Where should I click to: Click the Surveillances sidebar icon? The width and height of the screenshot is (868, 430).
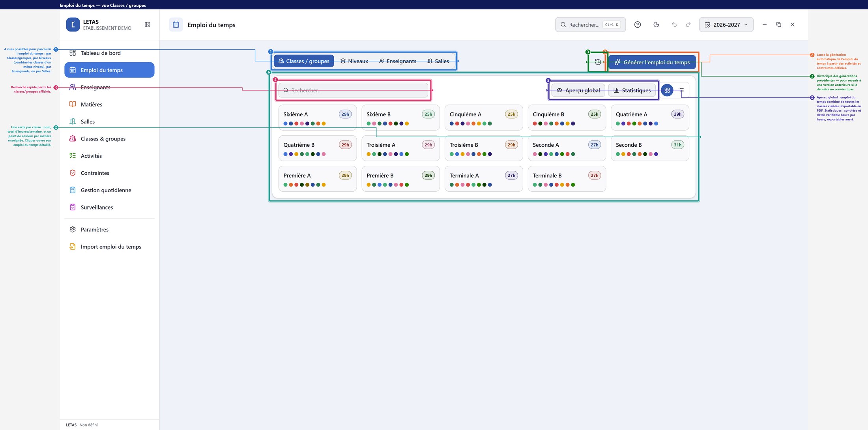[x=73, y=207]
